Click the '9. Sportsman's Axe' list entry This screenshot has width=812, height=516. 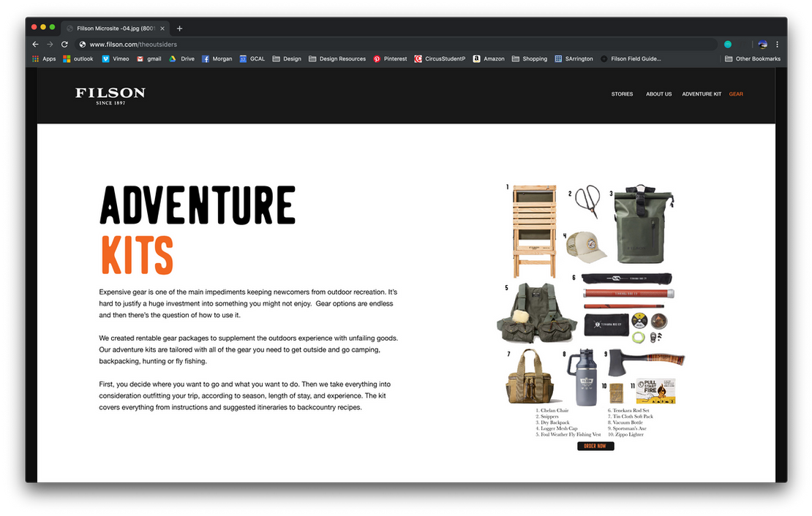[x=627, y=428]
